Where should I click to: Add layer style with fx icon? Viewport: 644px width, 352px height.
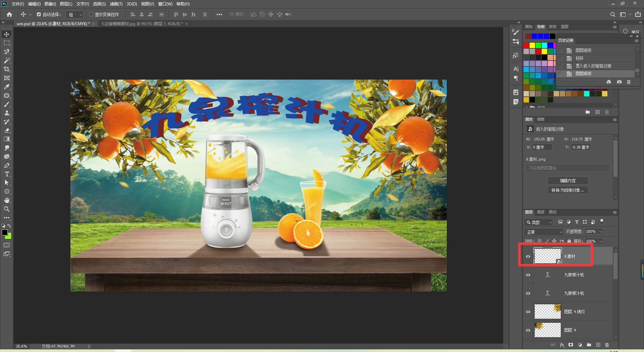point(562,345)
